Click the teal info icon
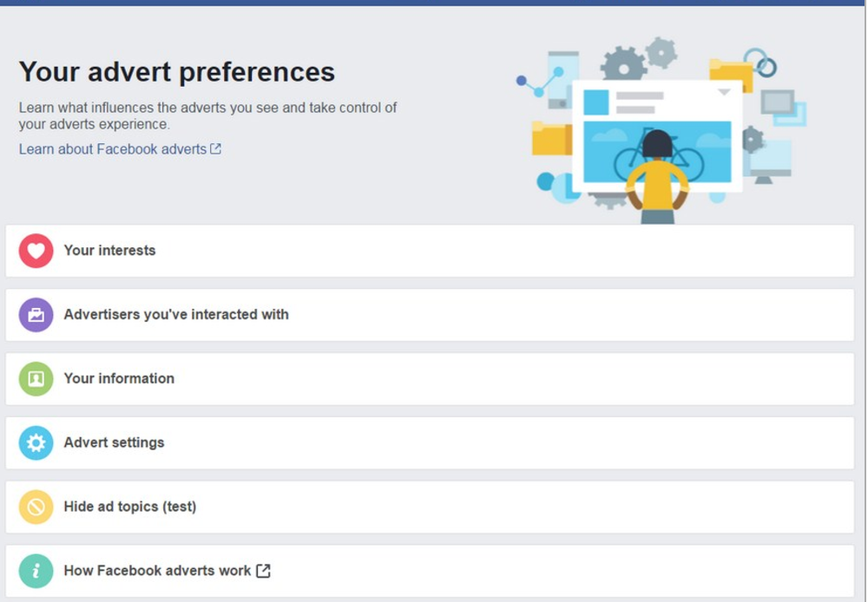 click(36, 571)
